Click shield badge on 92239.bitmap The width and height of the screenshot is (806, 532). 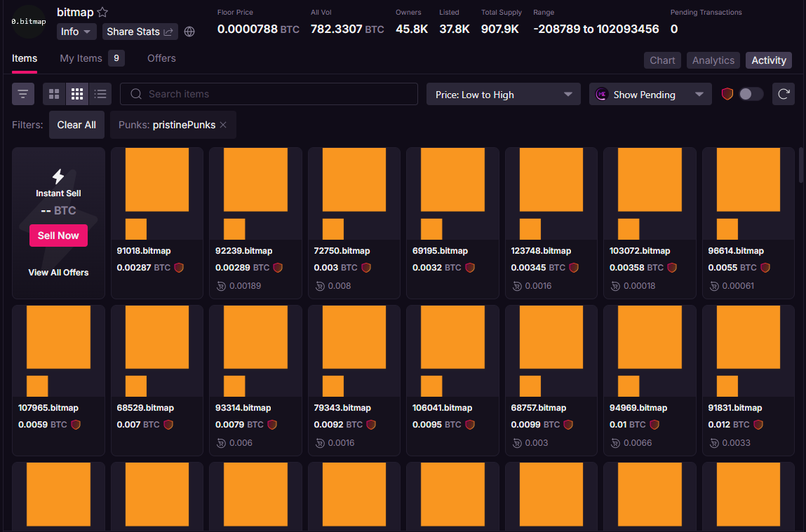coord(278,268)
